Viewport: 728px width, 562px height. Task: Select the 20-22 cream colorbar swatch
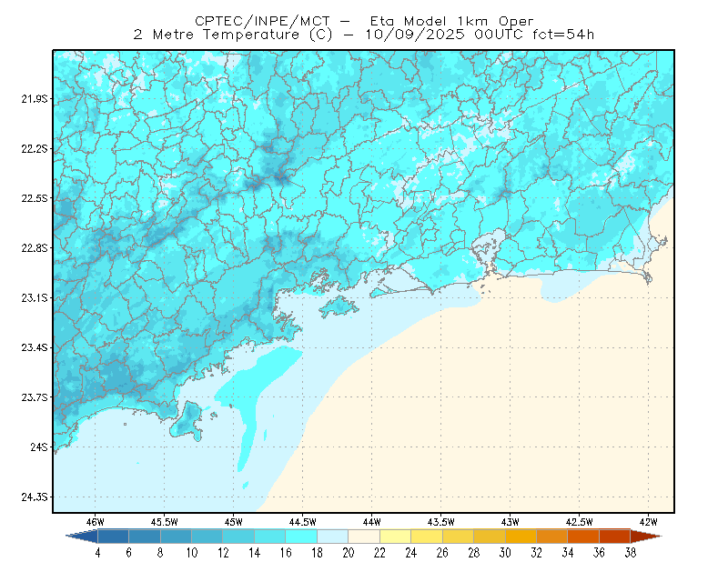pyautogui.click(x=364, y=537)
